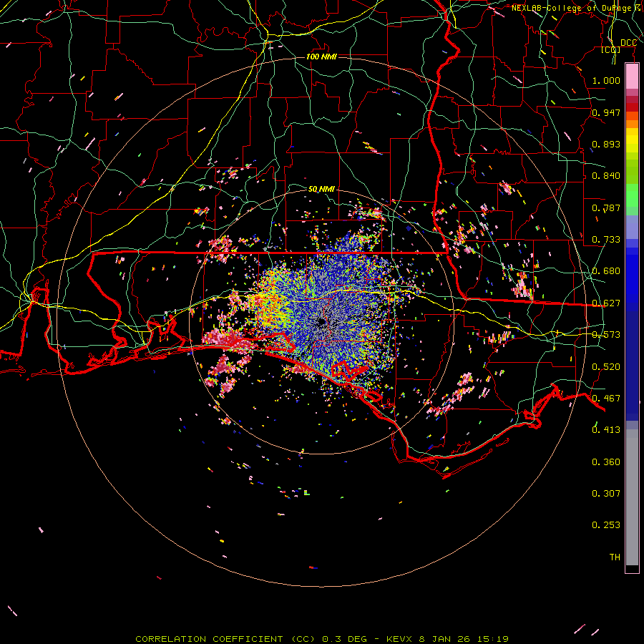Click the 0.680 color scale value

pyautogui.click(x=606, y=271)
